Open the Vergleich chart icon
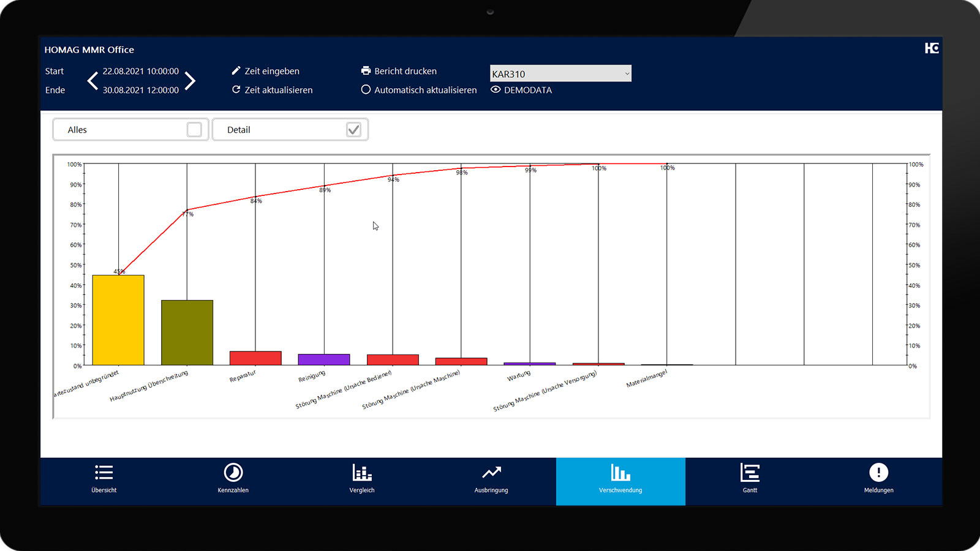The image size is (980, 551). [x=362, y=473]
